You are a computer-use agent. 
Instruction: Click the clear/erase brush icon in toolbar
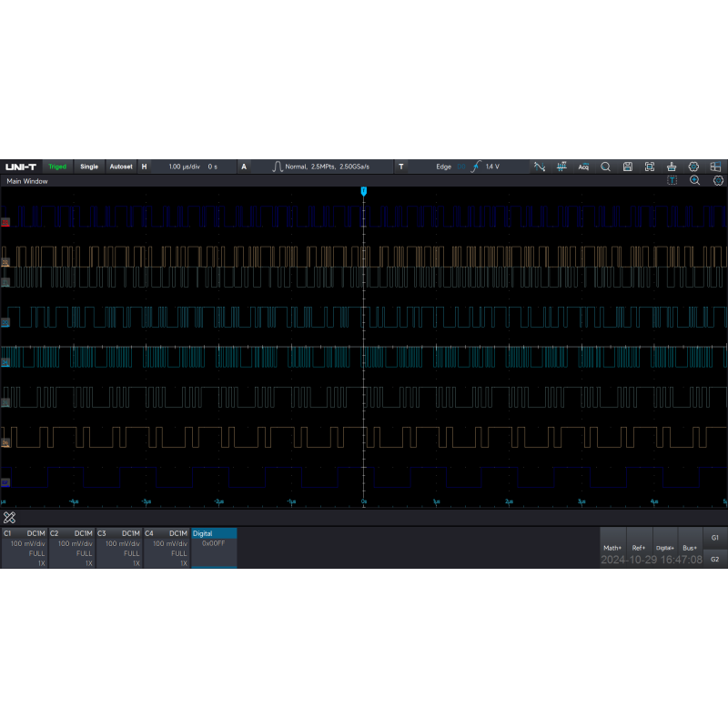[672, 167]
